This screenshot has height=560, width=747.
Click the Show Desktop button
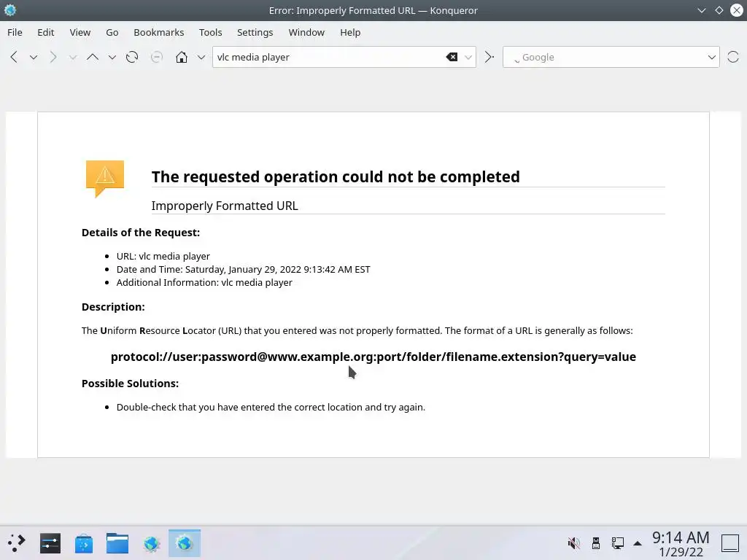tap(729, 543)
